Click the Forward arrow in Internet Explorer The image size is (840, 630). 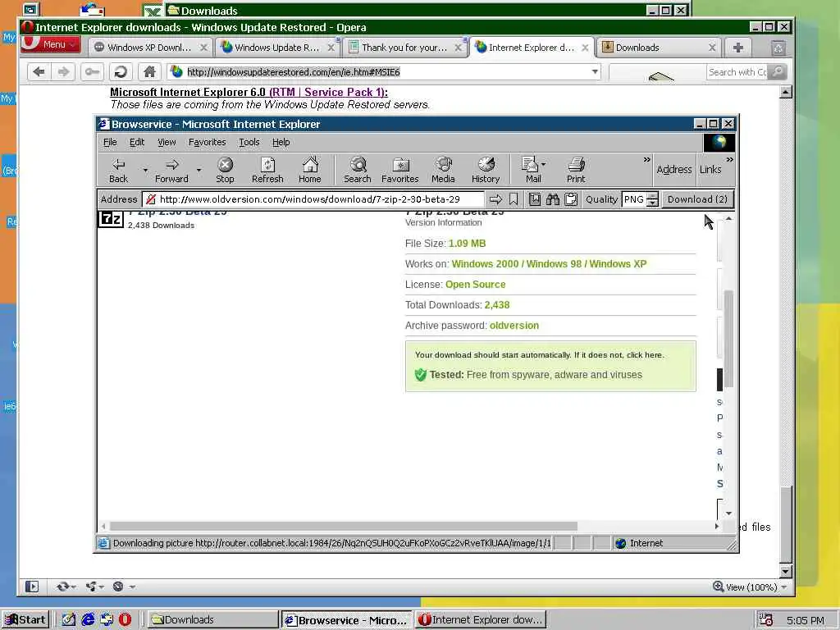click(171, 171)
